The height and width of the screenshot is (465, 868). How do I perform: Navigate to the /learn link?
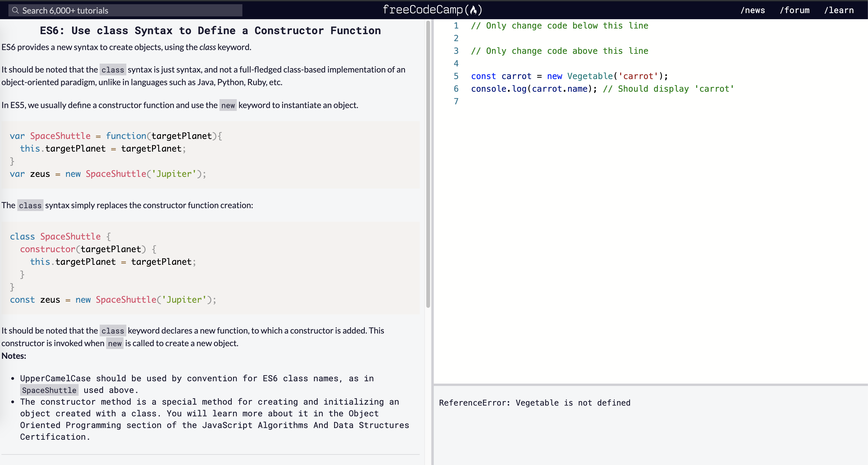(x=839, y=10)
